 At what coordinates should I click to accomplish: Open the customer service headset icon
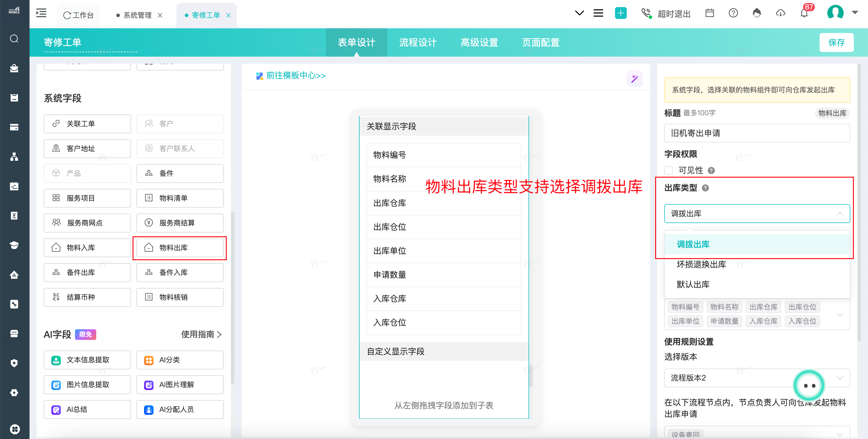tap(757, 13)
